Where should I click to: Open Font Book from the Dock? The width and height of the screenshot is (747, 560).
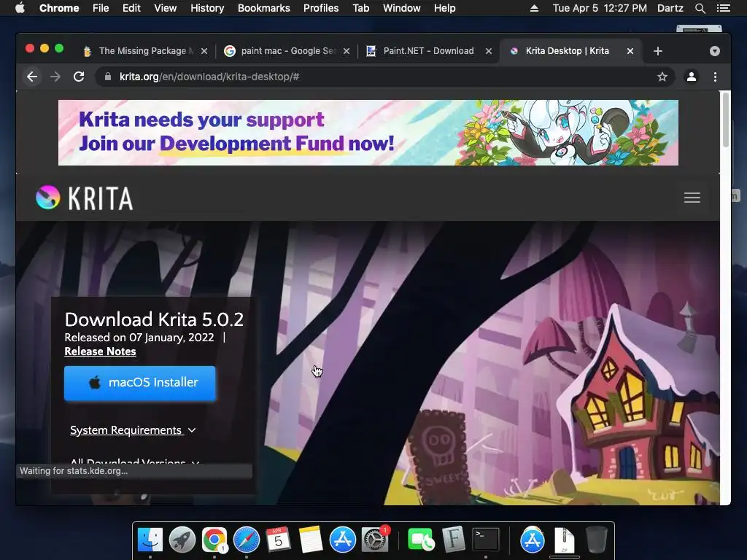point(453,540)
